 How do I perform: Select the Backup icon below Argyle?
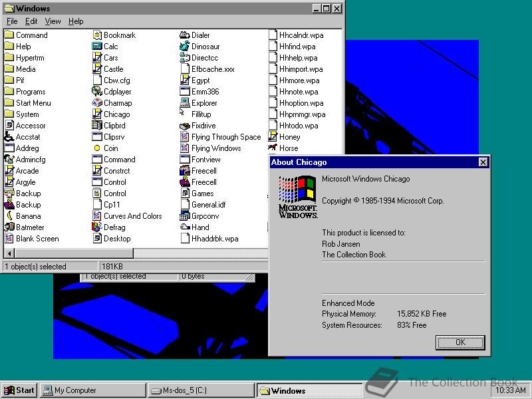coord(9,194)
